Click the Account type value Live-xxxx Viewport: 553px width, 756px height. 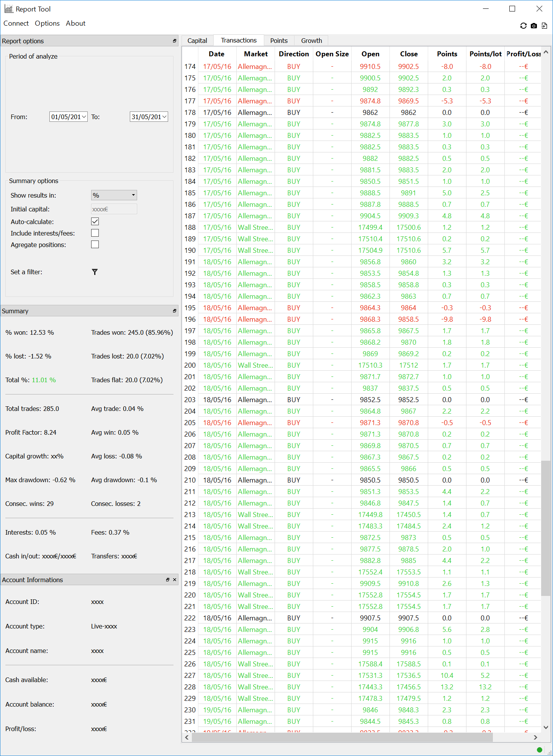tap(104, 627)
